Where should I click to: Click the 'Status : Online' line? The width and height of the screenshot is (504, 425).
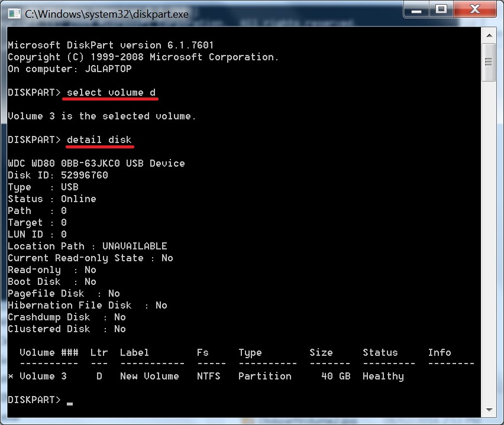click(x=52, y=199)
